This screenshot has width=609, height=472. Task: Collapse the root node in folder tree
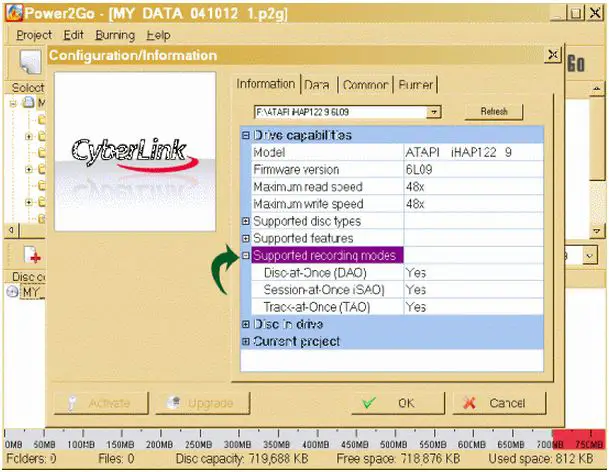13,103
